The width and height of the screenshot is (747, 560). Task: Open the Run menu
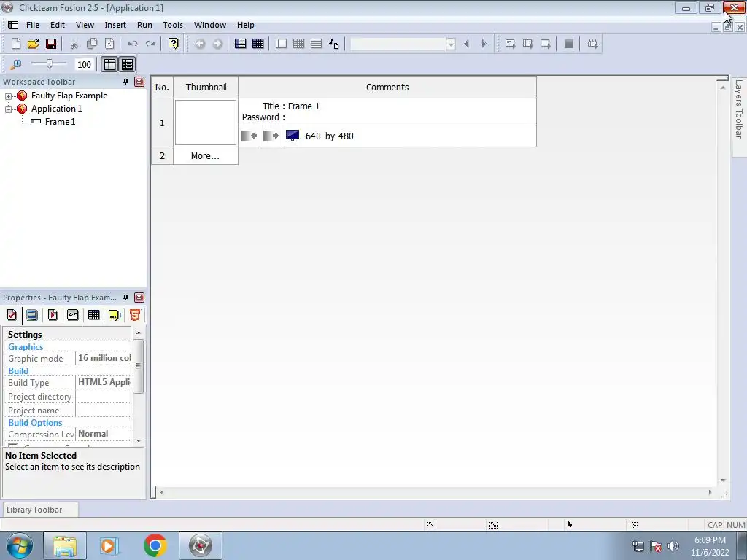point(145,25)
